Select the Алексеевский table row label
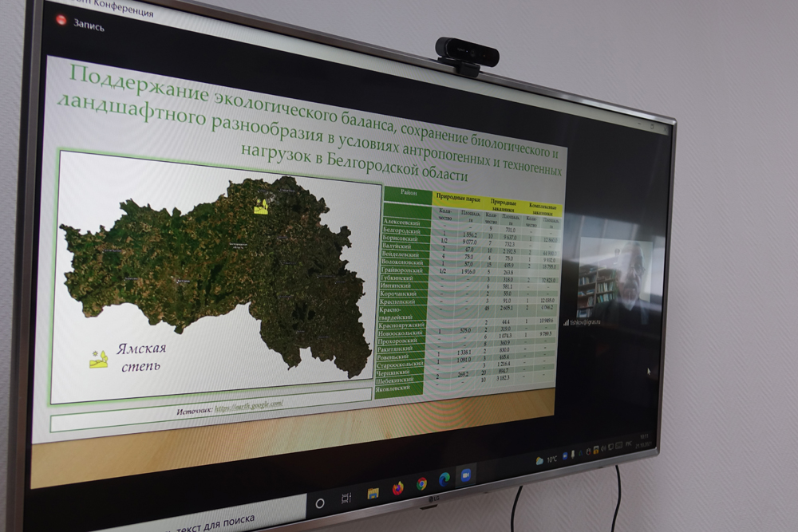The image size is (798, 532). pos(402,223)
